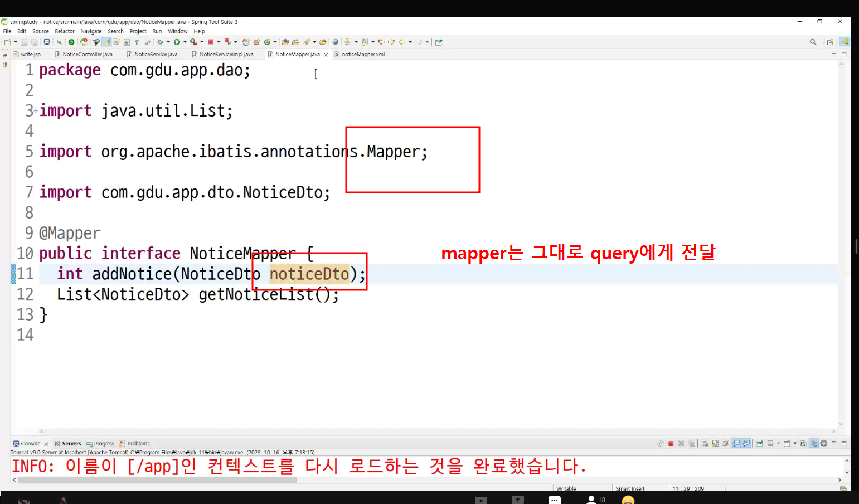Toggle the console Scroll Lock icon

click(x=715, y=444)
